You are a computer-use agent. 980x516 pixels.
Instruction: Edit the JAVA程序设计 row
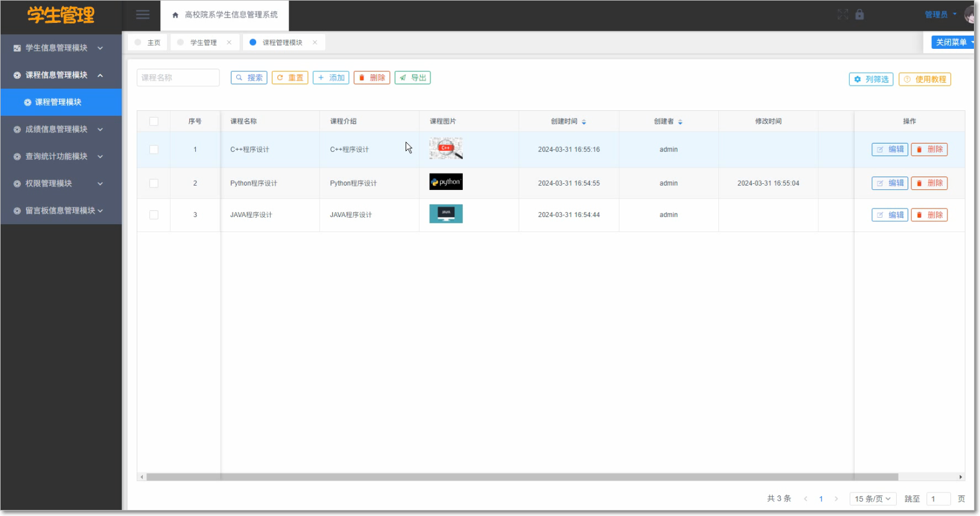pyautogui.click(x=890, y=215)
